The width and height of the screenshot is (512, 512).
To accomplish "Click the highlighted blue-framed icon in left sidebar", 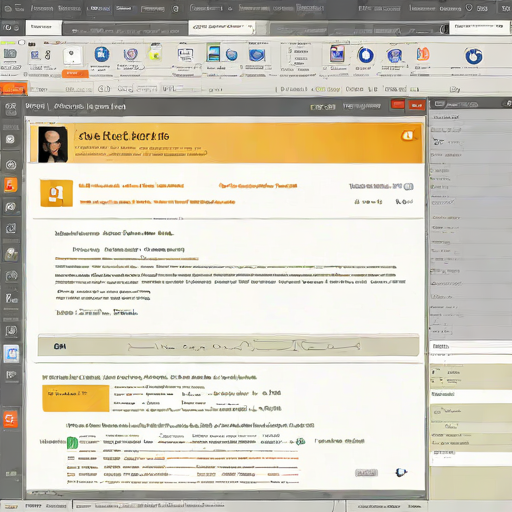I will pos(11,354).
